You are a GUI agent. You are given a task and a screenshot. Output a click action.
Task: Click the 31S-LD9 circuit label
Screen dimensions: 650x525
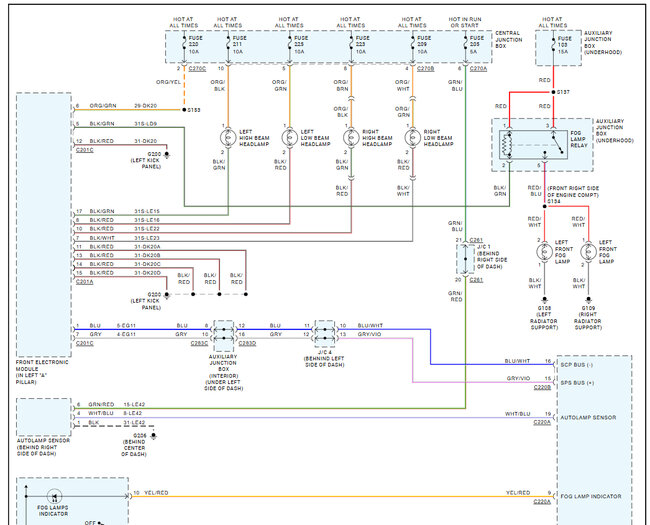[146, 124]
